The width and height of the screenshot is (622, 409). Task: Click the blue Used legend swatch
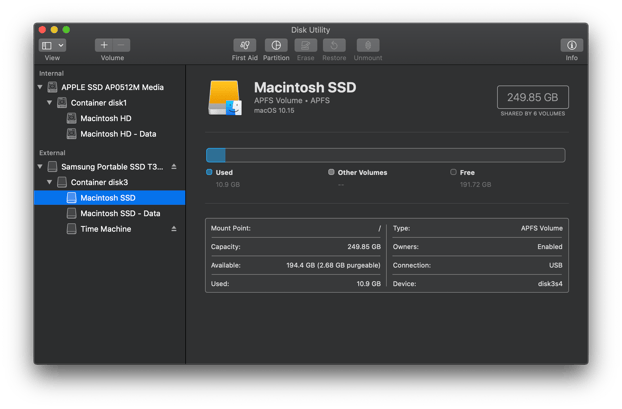pos(209,172)
